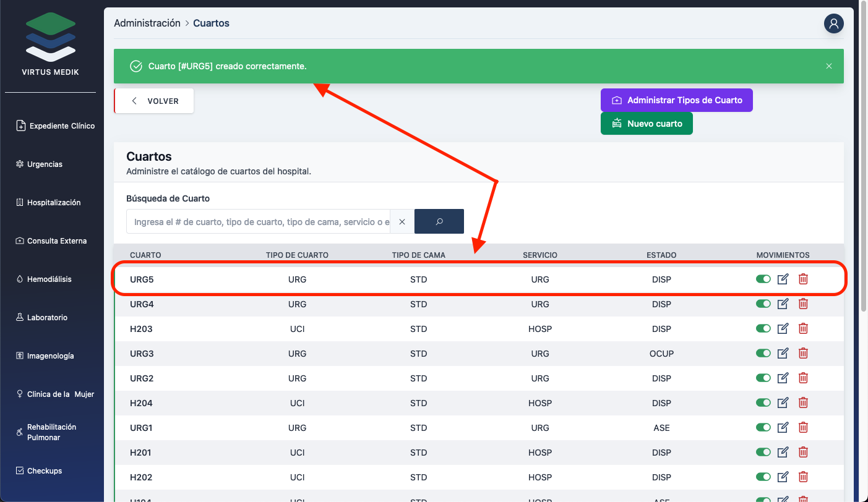Viewport: 868px width, 502px height.
Task: Click the edit icon for room H203
Action: 783,329
